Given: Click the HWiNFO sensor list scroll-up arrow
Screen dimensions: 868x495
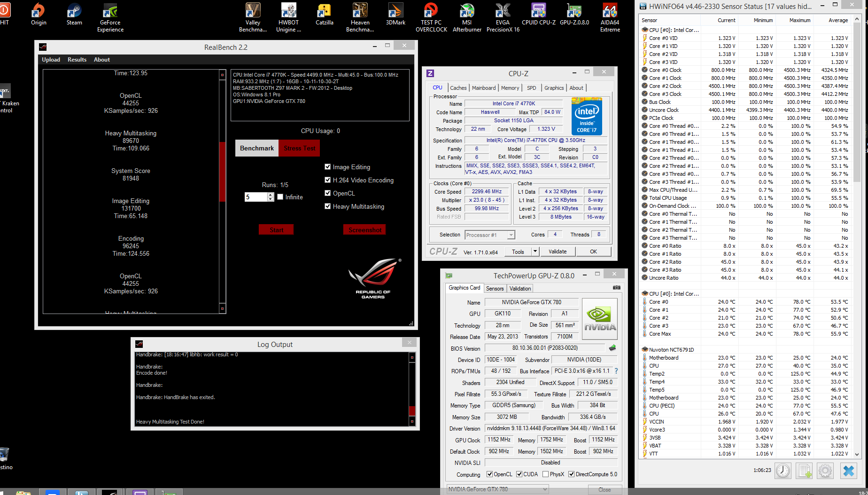Looking at the screenshot, I should pyautogui.click(x=857, y=19).
